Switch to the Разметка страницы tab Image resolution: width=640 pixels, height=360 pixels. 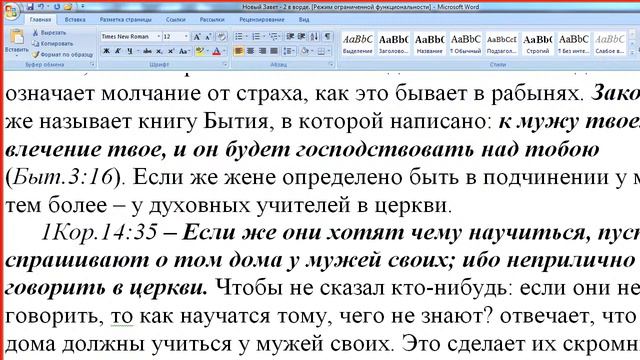pos(125,20)
